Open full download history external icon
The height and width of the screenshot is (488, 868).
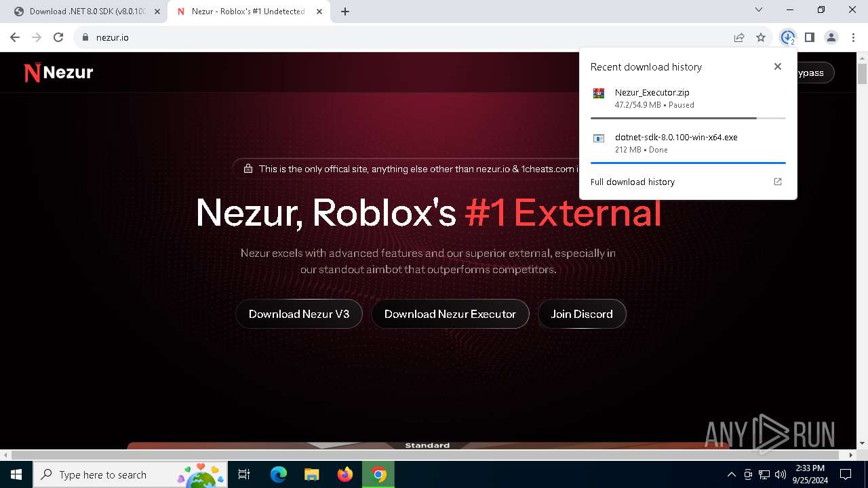coord(778,182)
